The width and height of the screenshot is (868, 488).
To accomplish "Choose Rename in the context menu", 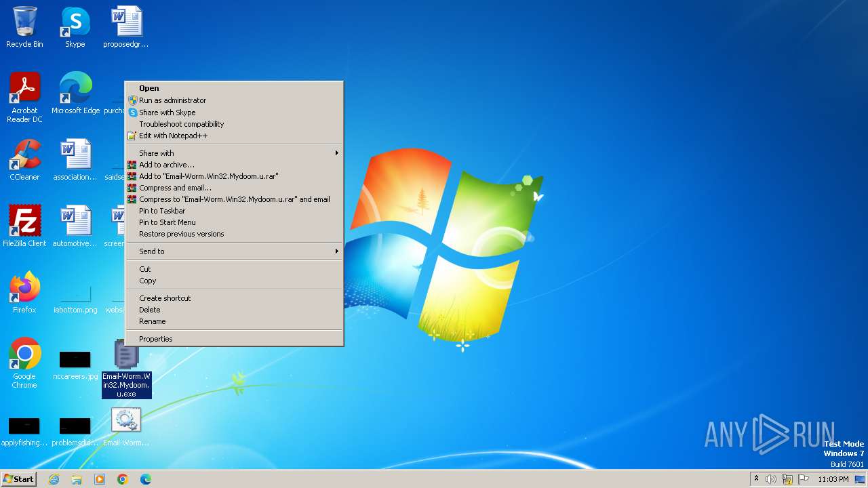I will point(234,321).
